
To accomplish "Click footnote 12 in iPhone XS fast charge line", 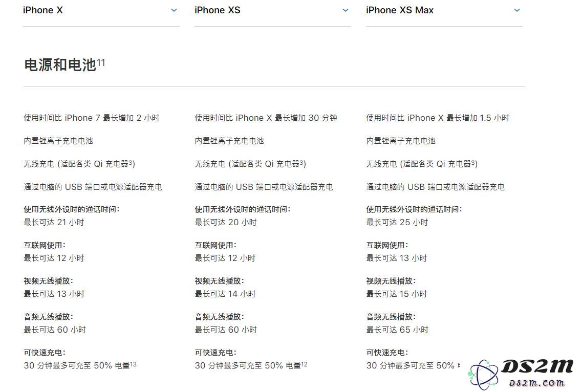I will point(305,364).
